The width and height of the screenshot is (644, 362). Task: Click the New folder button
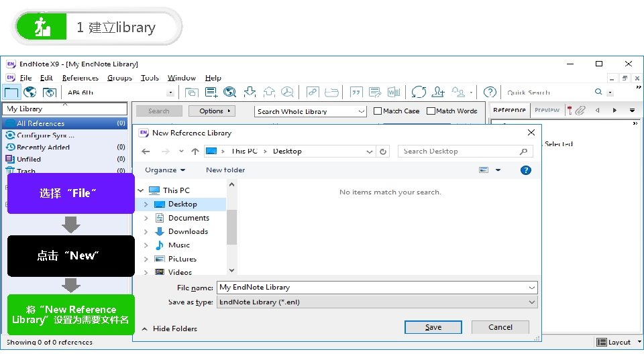pos(225,170)
